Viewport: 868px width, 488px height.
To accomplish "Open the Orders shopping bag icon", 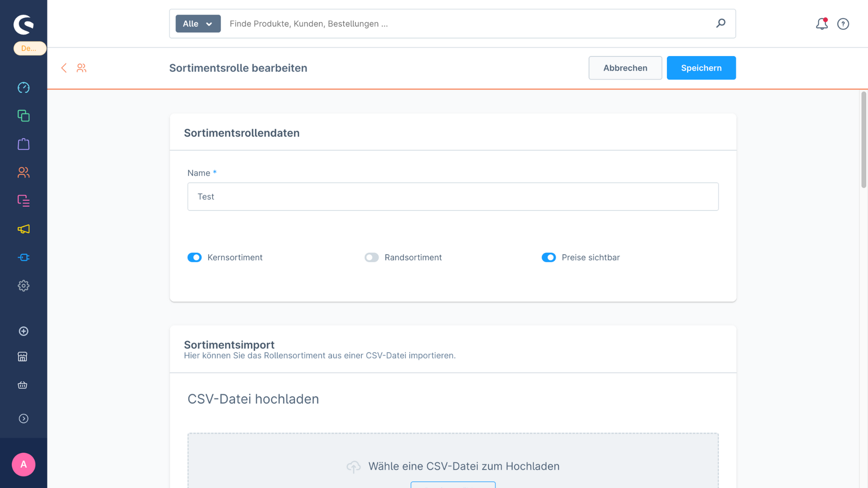I will [x=24, y=144].
